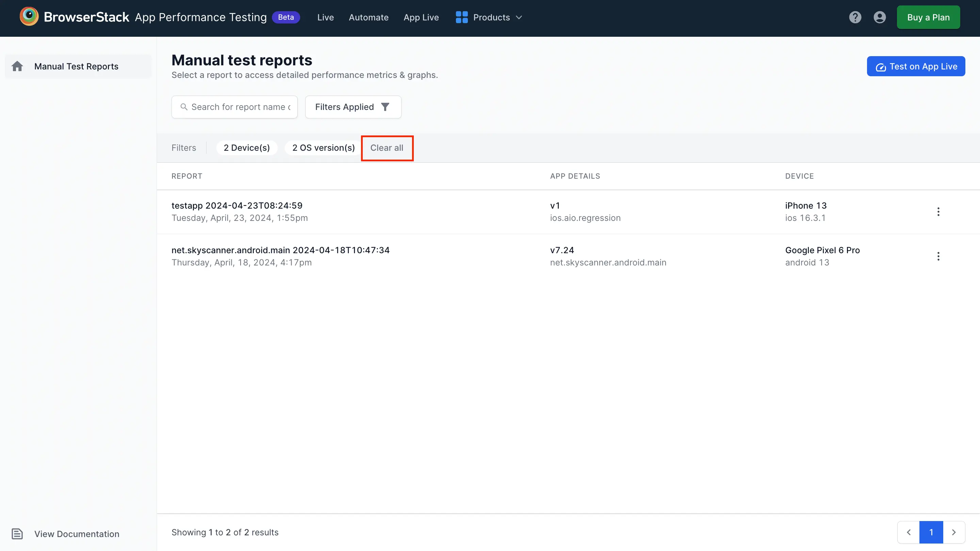This screenshot has width=980, height=551.
Task: Go to Automate in top navigation
Action: click(x=368, y=17)
